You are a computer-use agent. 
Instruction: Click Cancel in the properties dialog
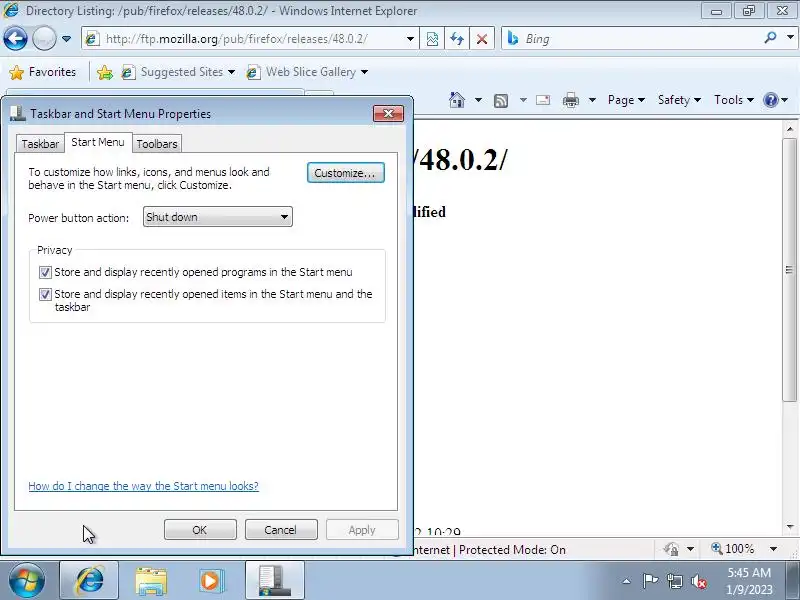(x=281, y=530)
